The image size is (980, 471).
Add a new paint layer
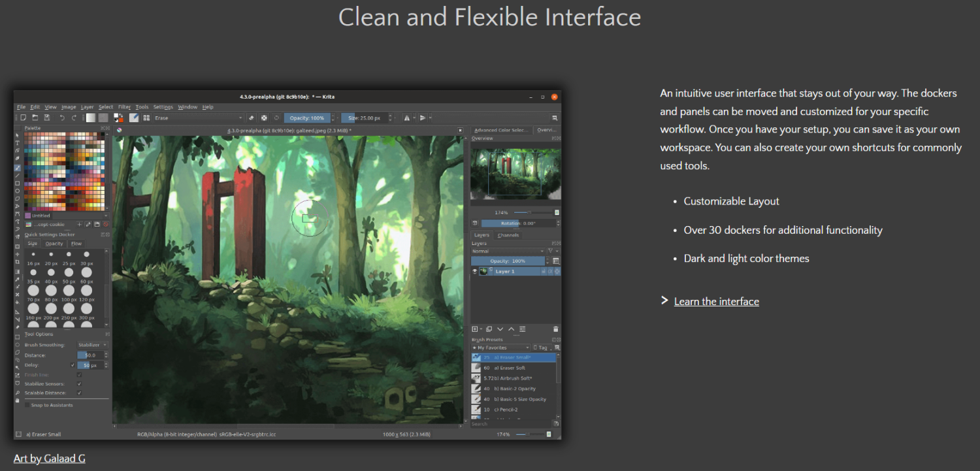point(476,329)
